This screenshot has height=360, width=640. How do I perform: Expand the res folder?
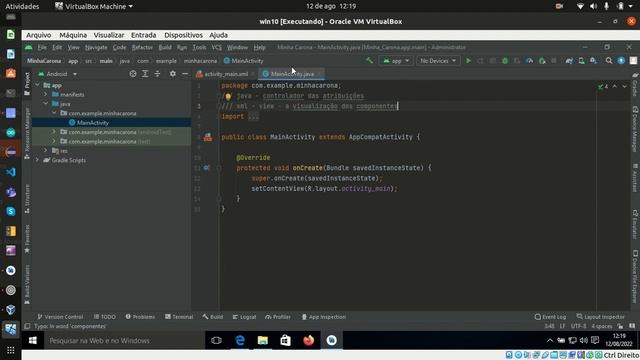point(46,151)
